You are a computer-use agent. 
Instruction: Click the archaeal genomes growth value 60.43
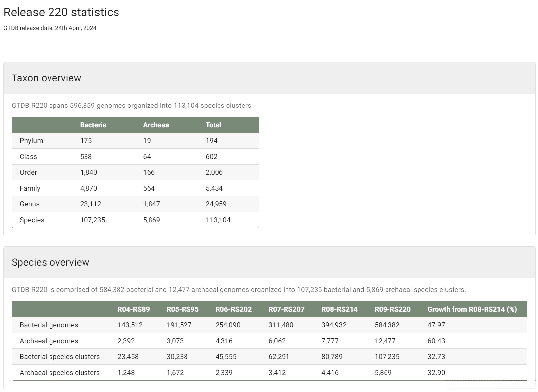click(x=436, y=341)
